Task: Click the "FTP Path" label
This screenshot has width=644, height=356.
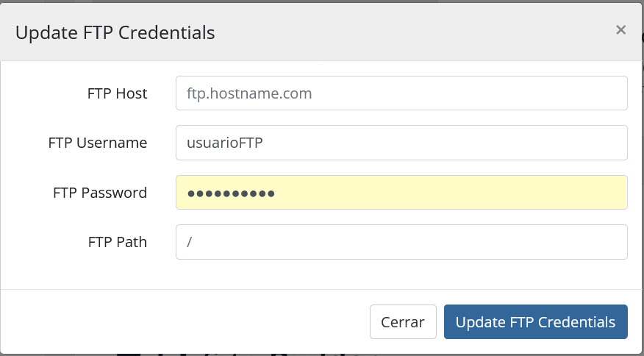Action: coord(116,242)
